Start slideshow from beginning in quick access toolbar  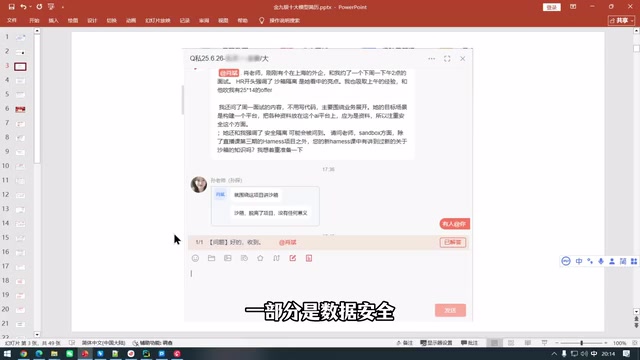pos(51,7)
